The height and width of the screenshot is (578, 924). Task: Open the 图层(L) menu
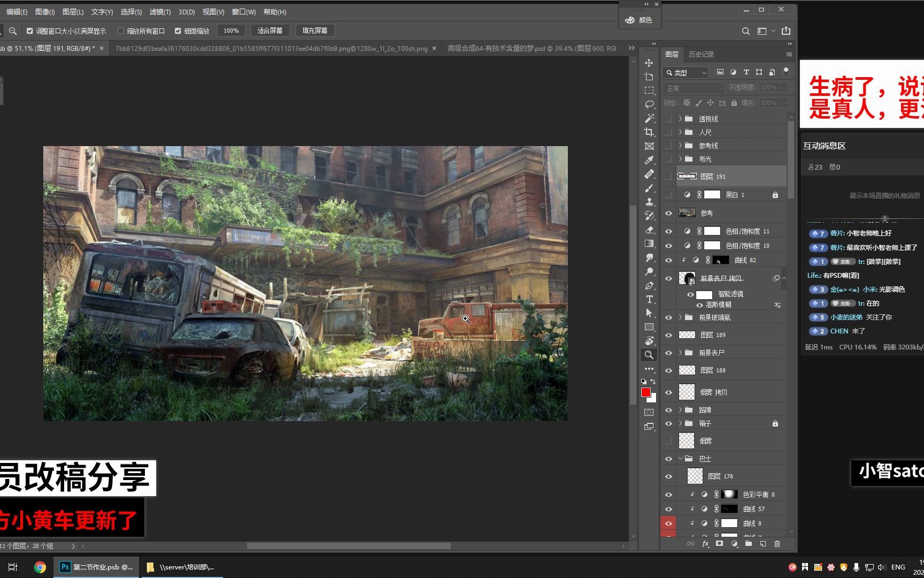pos(73,12)
